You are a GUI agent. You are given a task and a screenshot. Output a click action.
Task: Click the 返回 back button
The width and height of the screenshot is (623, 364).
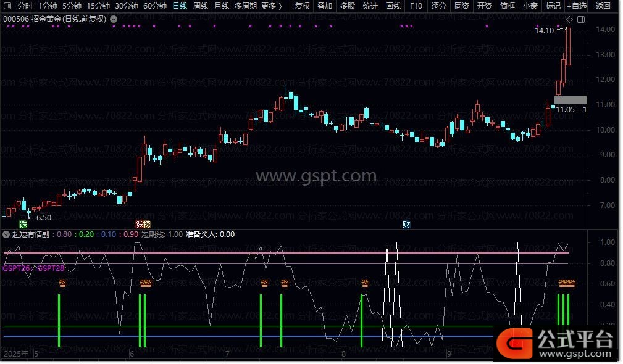tap(603, 6)
